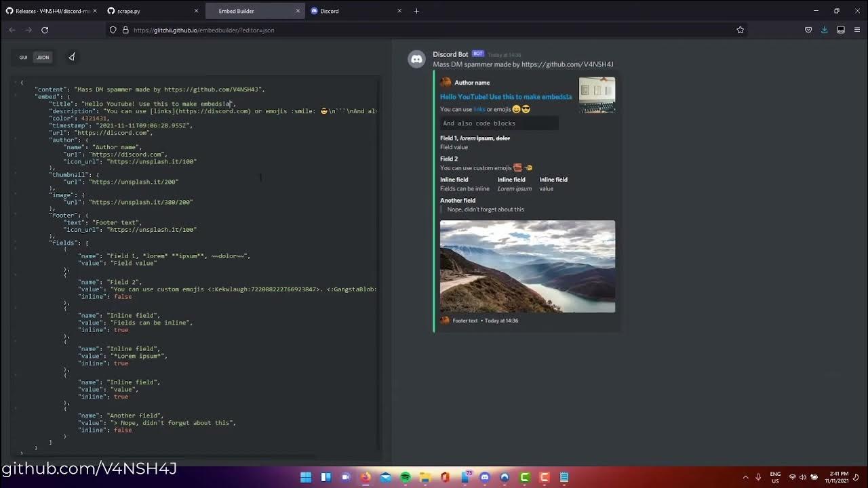Collapse the "embed" object in the JSON editor
This screenshot has width=868, height=488.
click(16, 97)
